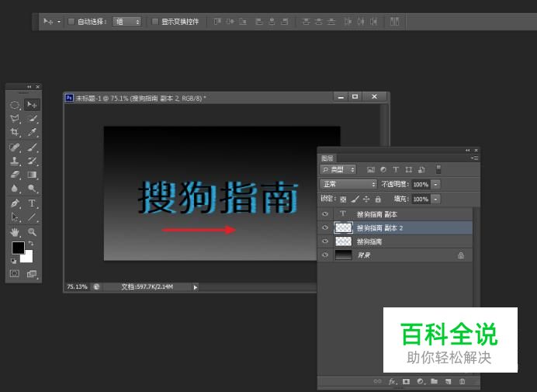537x392 pixels.
Task: Enable 显示变换控件 checkbox
Action: pos(155,22)
